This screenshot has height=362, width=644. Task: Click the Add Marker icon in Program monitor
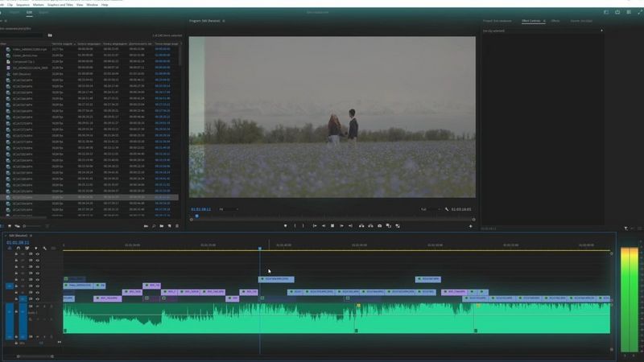[x=285, y=226]
